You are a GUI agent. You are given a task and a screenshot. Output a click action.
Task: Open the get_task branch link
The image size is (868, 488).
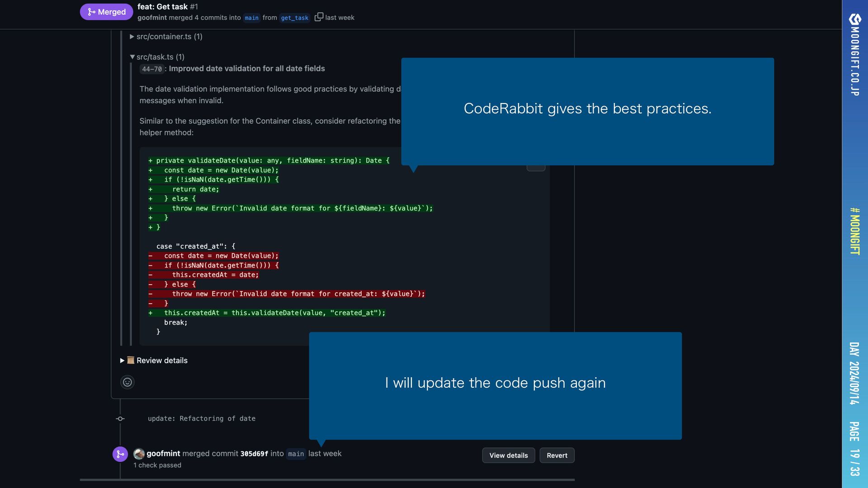coord(294,18)
